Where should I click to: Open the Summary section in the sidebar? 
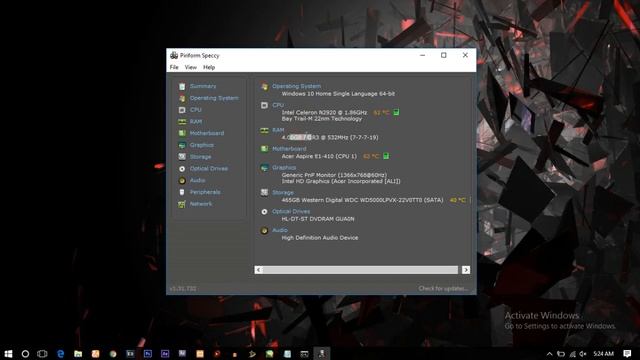(x=203, y=86)
